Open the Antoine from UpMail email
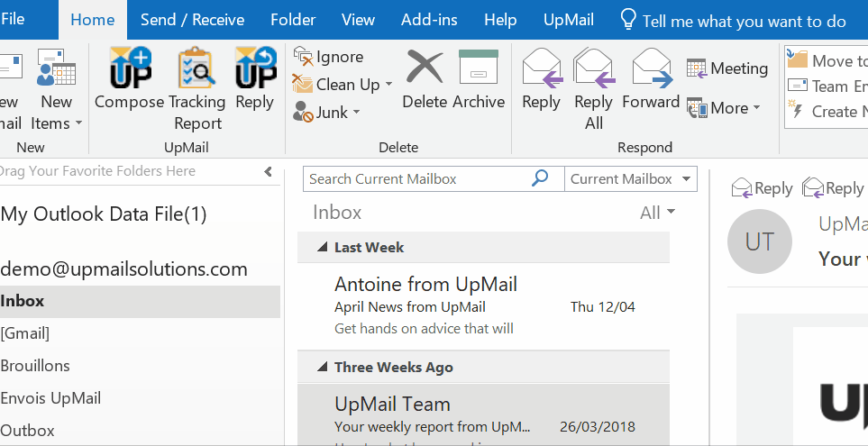 (x=483, y=305)
